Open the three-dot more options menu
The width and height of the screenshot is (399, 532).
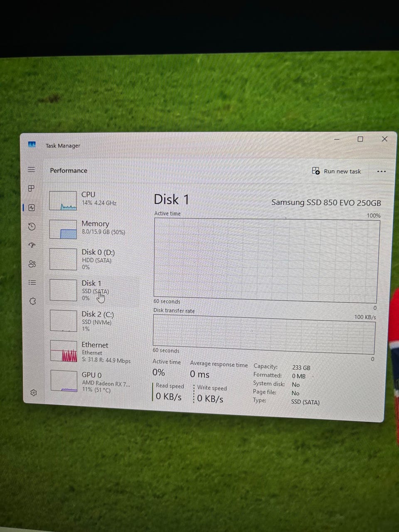click(381, 171)
